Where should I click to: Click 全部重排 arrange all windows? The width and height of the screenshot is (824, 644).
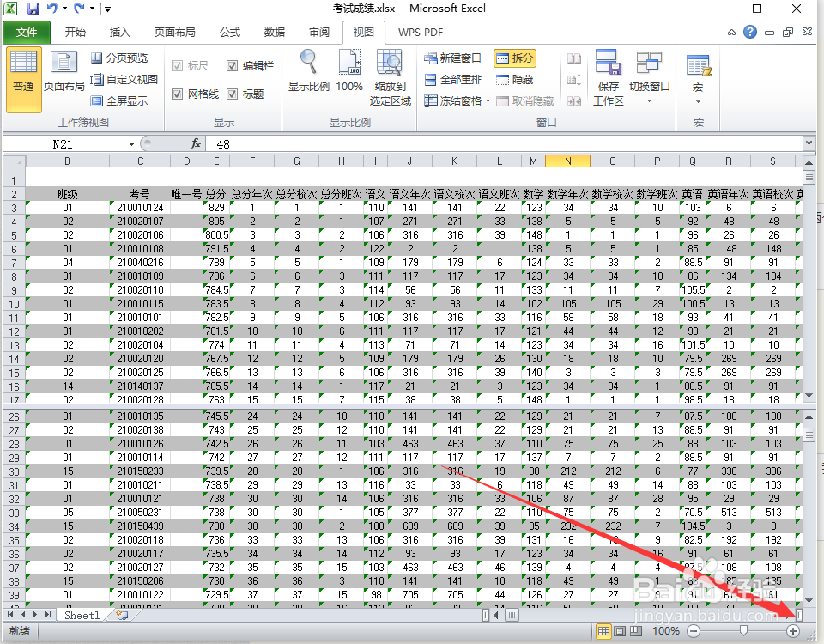[x=452, y=79]
